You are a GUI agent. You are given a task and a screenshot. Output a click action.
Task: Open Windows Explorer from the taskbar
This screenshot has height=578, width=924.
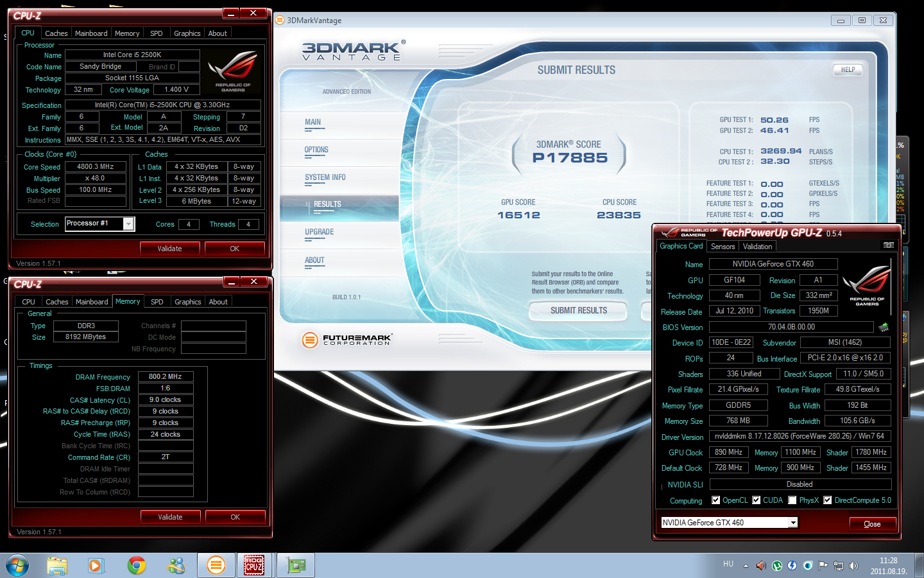coord(57,566)
